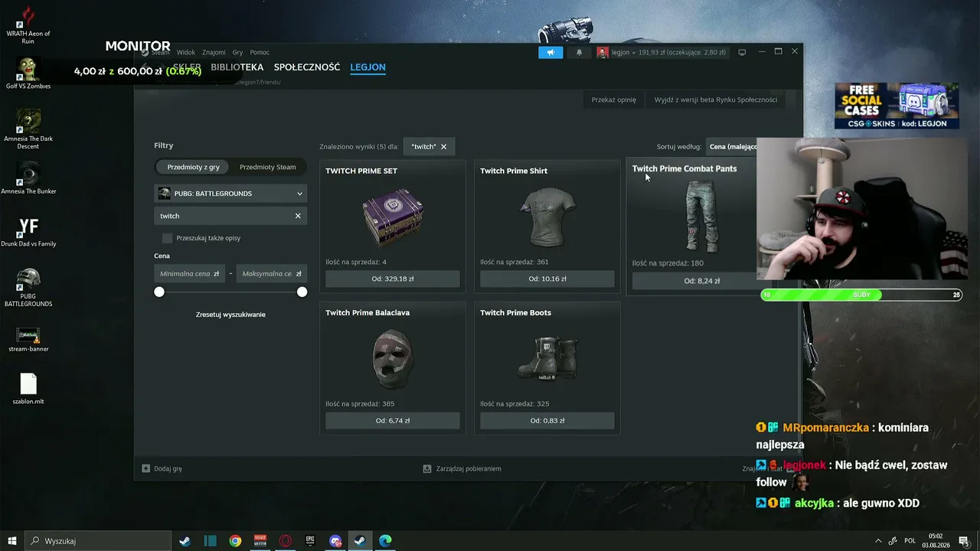Click the legjon profile avatar

point(603,52)
